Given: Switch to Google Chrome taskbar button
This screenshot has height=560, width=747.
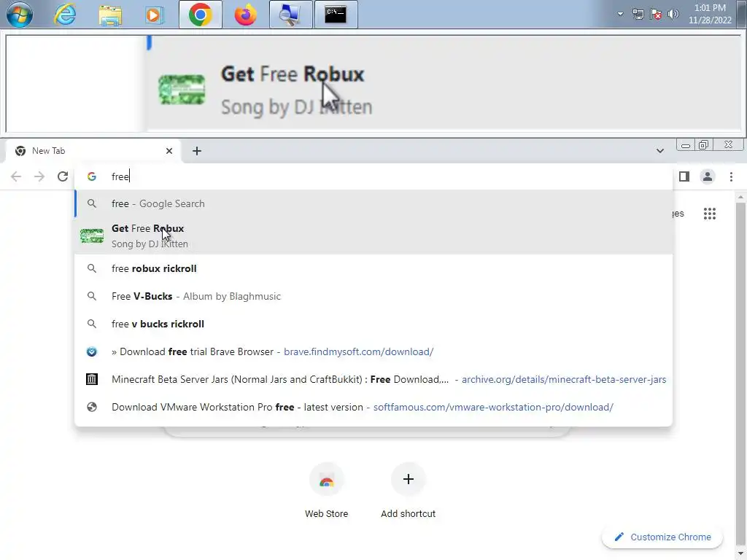Looking at the screenshot, I should pyautogui.click(x=200, y=15).
